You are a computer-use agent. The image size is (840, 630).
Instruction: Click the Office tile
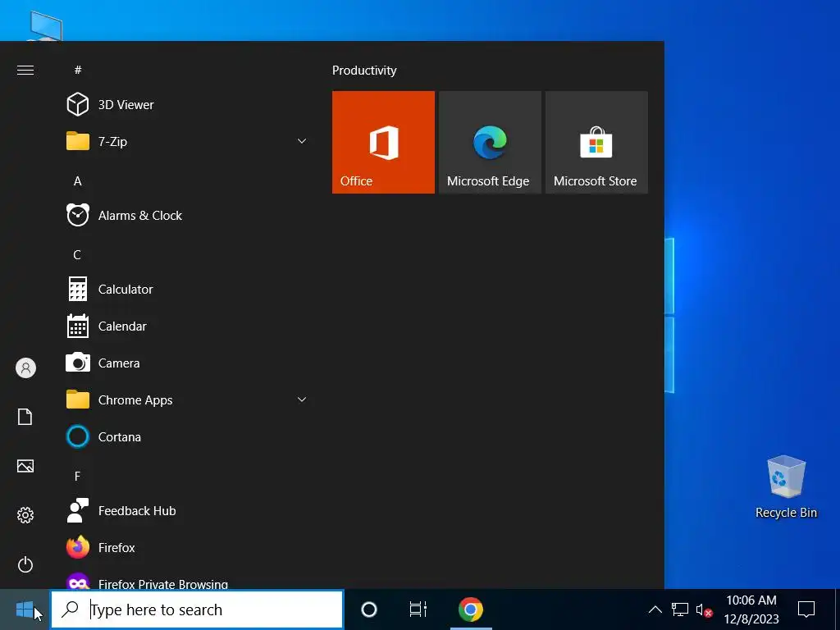(x=383, y=142)
